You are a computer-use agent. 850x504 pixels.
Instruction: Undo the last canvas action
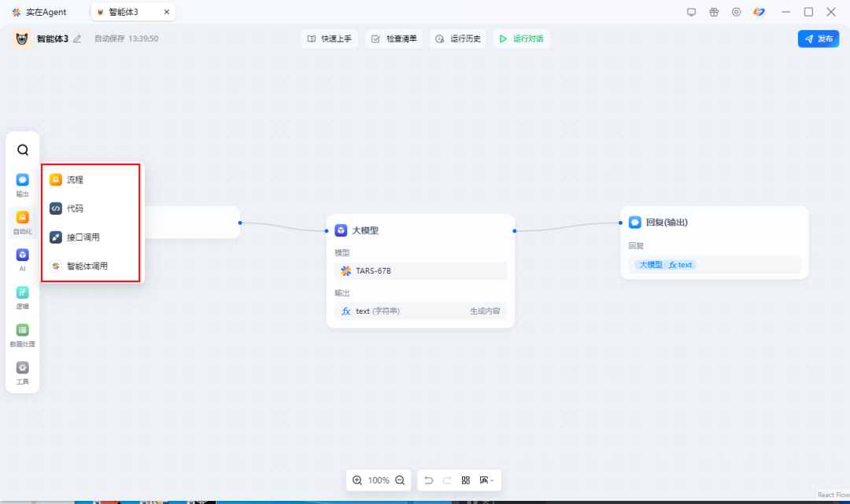tap(428, 480)
